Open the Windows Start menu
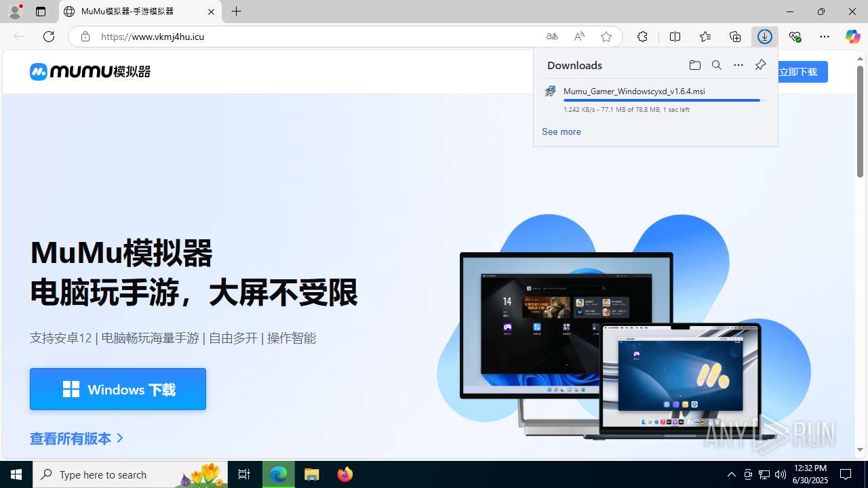This screenshot has width=868, height=488. (16, 474)
